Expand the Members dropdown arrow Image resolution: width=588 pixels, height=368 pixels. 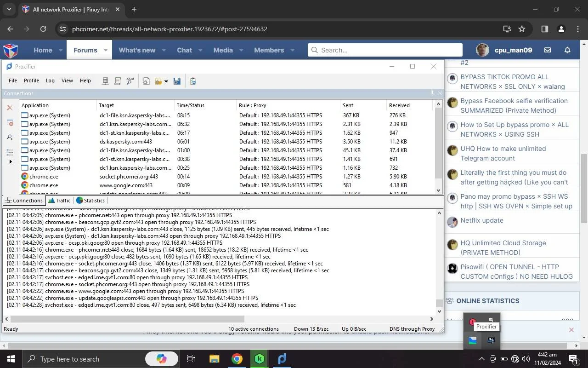coord(292,50)
